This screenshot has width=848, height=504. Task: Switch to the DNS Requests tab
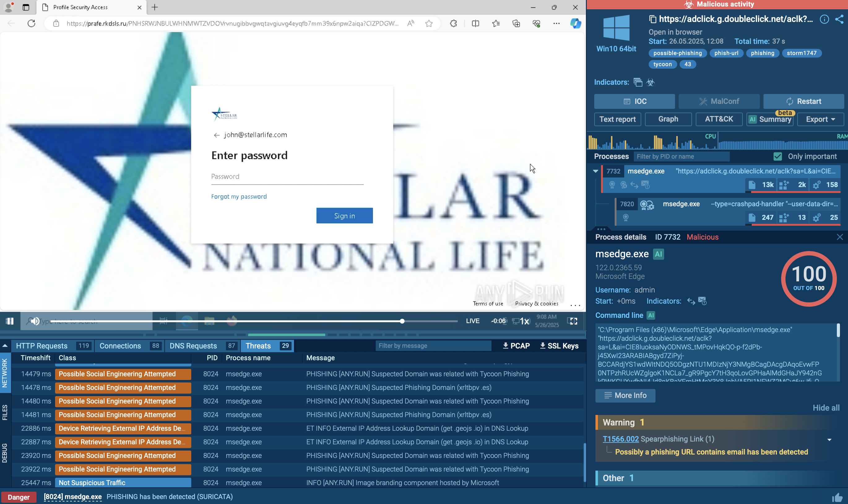(x=193, y=346)
